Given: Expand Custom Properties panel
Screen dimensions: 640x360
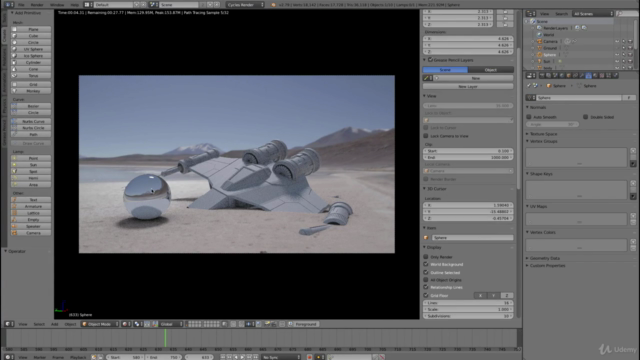Looking at the screenshot, I should pyautogui.click(x=547, y=266).
